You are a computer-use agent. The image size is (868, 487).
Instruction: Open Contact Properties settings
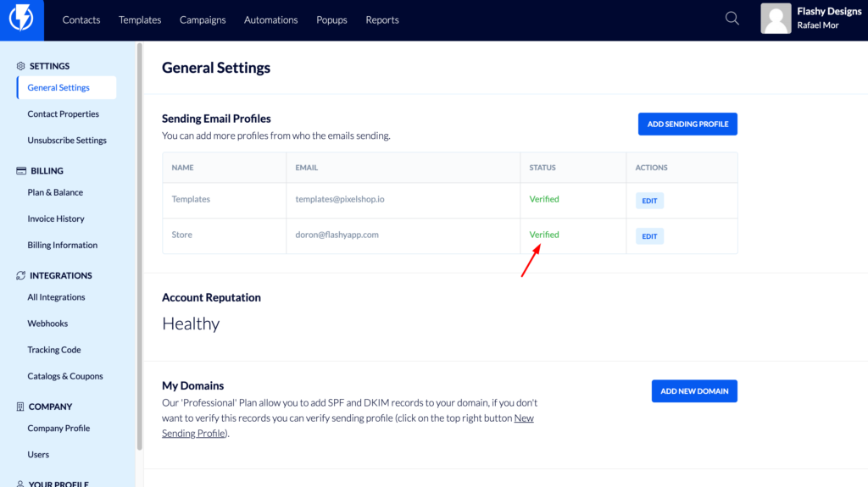63,114
